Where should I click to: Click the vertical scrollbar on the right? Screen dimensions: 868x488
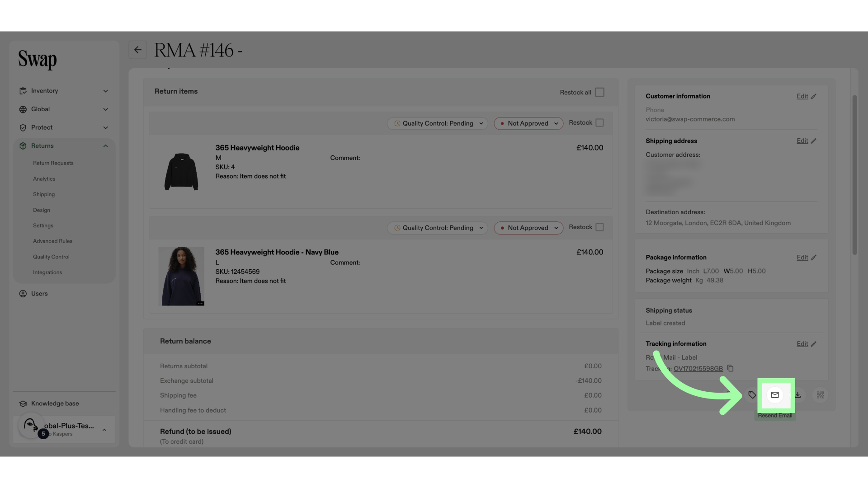click(854, 175)
